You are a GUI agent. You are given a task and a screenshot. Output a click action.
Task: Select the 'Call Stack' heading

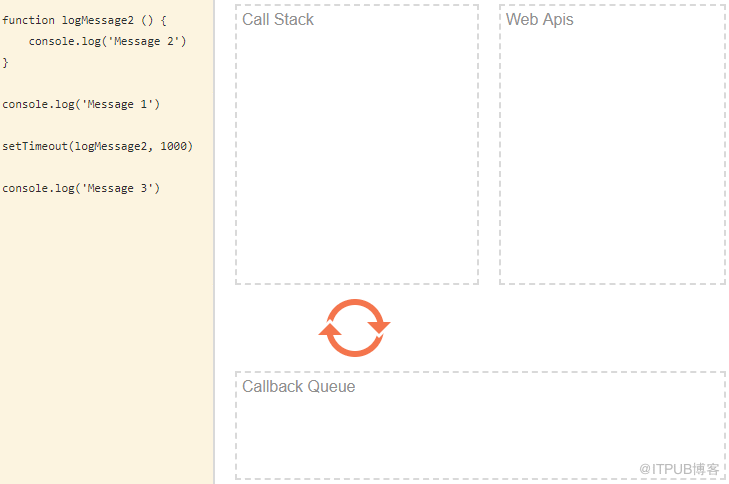tap(278, 20)
